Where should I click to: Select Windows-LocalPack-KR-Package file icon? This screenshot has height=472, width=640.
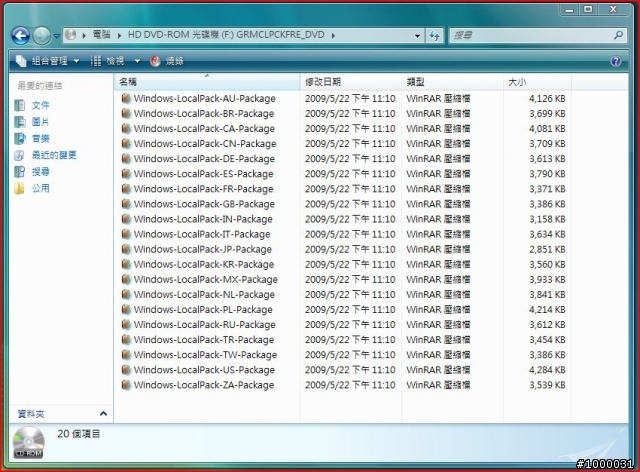pyautogui.click(x=126, y=265)
